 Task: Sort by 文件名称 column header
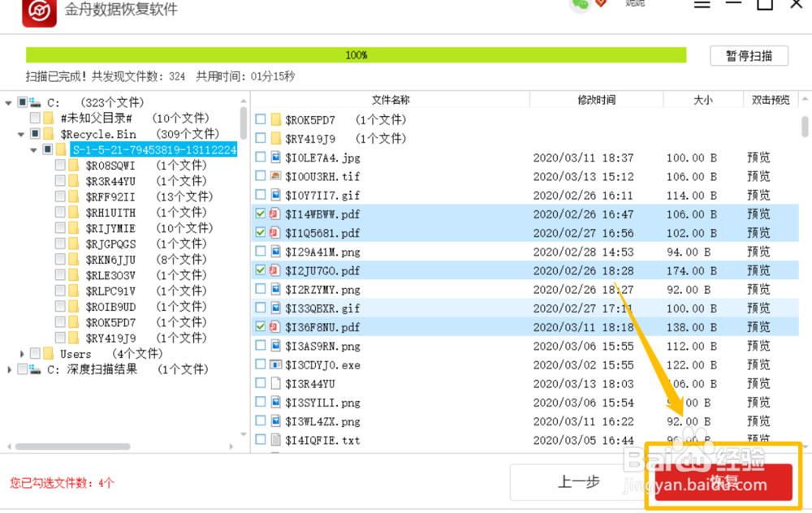click(391, 100)
